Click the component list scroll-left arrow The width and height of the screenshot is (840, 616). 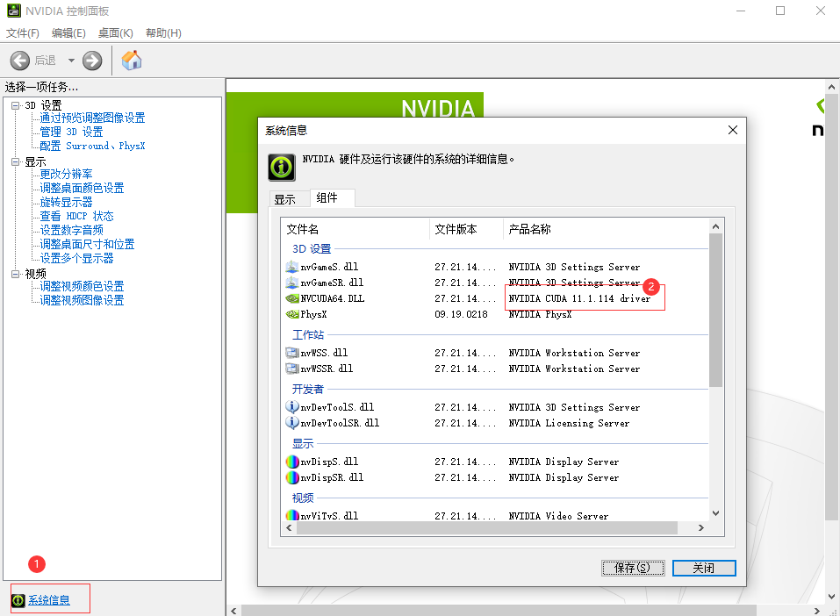click(290, 528)
